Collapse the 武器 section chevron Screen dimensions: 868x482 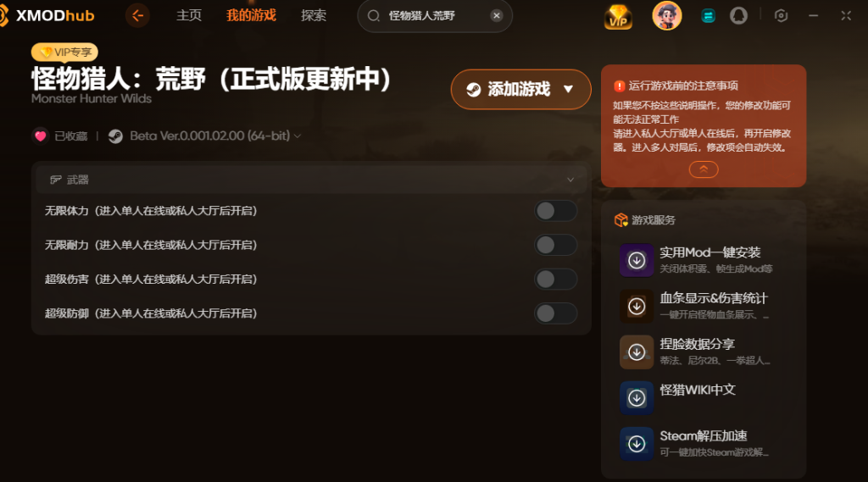570,180
